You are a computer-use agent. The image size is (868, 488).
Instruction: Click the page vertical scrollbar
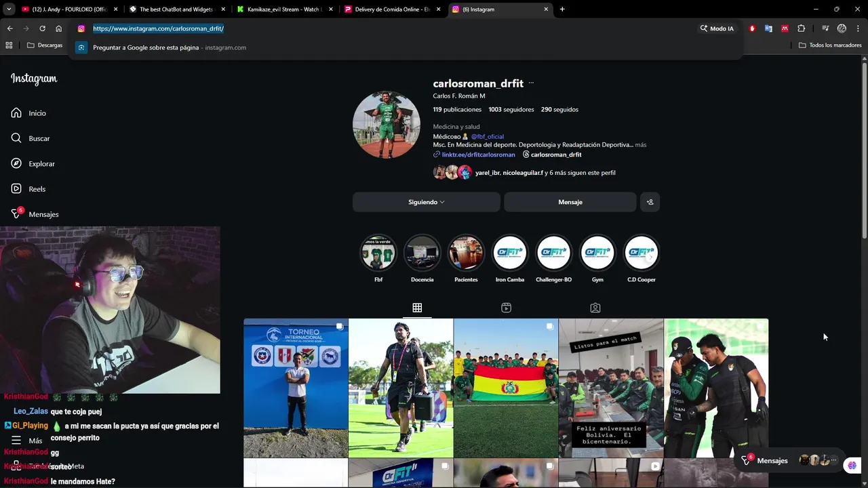coord(864,149)
